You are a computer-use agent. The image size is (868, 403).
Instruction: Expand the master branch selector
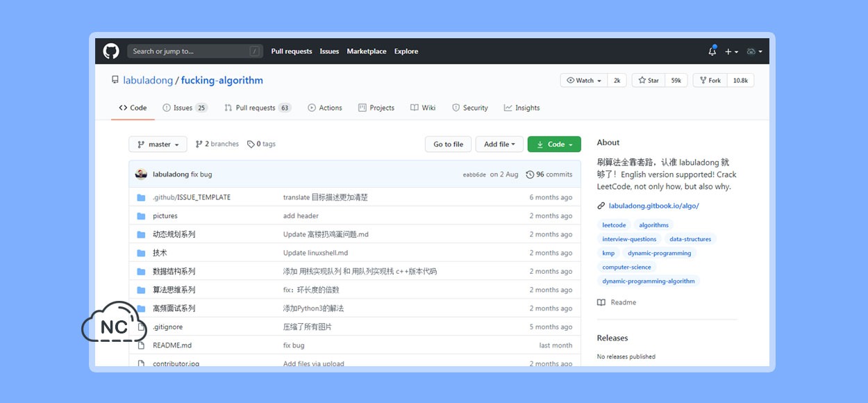[158, 145]
